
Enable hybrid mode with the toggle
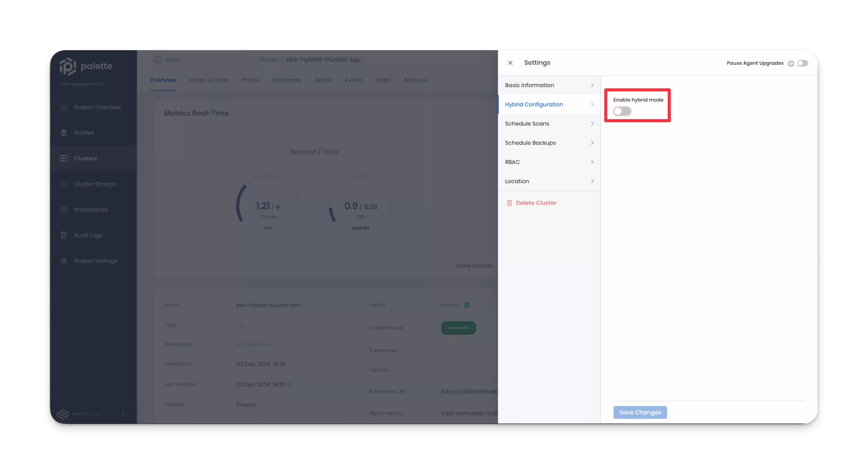[622, 111]
